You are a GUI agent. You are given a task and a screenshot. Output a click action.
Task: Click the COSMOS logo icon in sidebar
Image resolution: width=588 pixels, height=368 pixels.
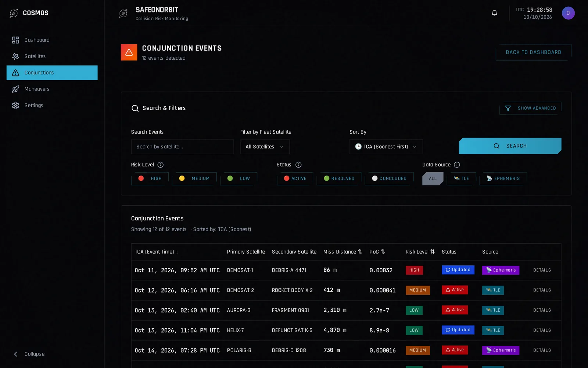coord(14,13)
